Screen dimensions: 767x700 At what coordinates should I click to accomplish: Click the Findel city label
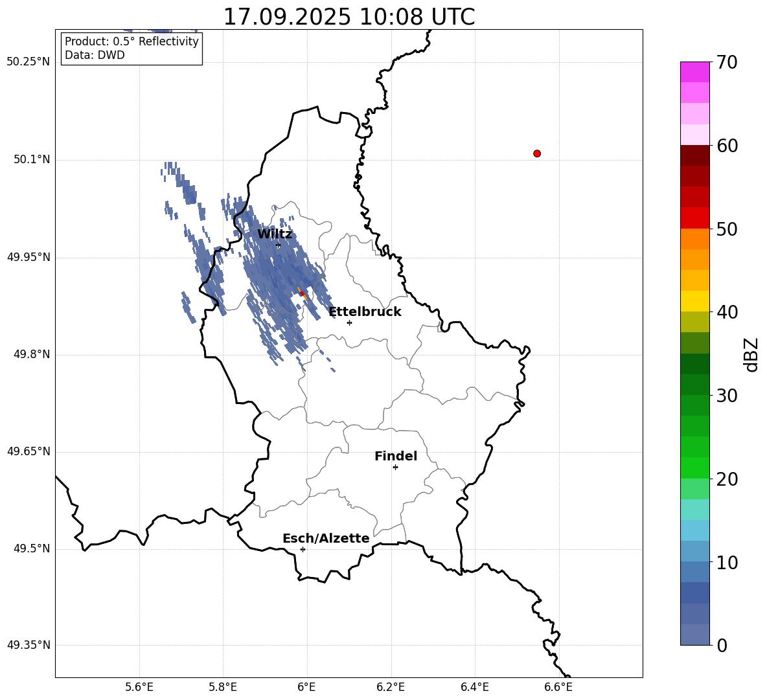coord(396,456)
